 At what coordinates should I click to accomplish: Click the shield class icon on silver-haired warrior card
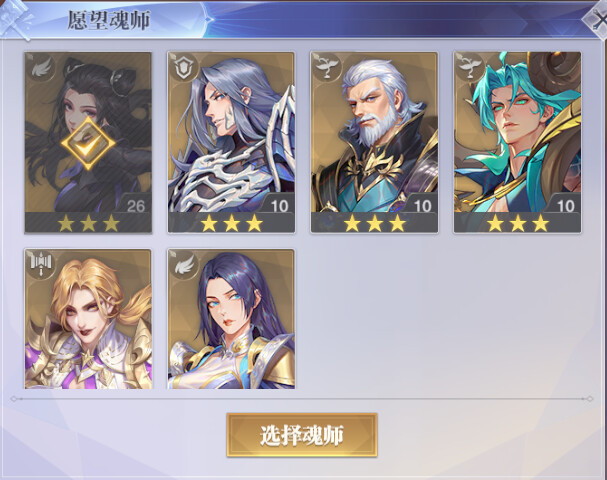[x=181, y=68]
